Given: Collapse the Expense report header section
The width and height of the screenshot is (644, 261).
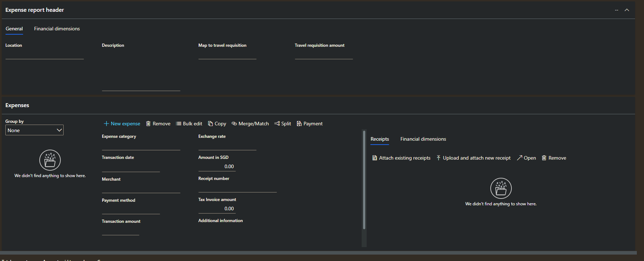Looking at the screenshot, I should coord(627,10).
